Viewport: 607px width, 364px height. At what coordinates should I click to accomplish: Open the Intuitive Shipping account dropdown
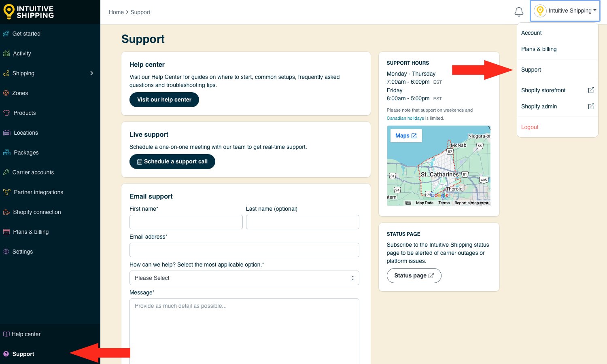565,11
